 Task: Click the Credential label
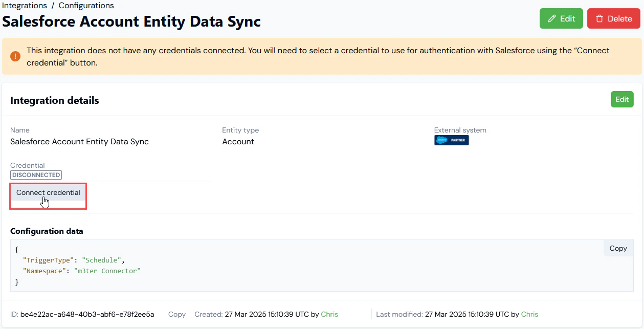pos(28,165)
